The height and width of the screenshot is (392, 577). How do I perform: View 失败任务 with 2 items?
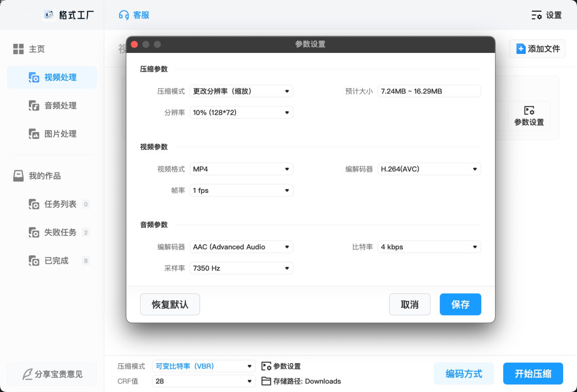click(x=58, y=232)
